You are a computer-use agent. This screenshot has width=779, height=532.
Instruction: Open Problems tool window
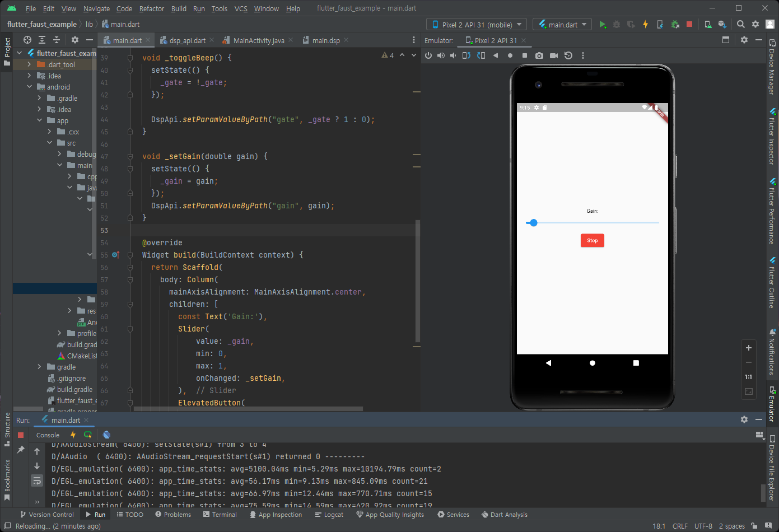[173, 515]
